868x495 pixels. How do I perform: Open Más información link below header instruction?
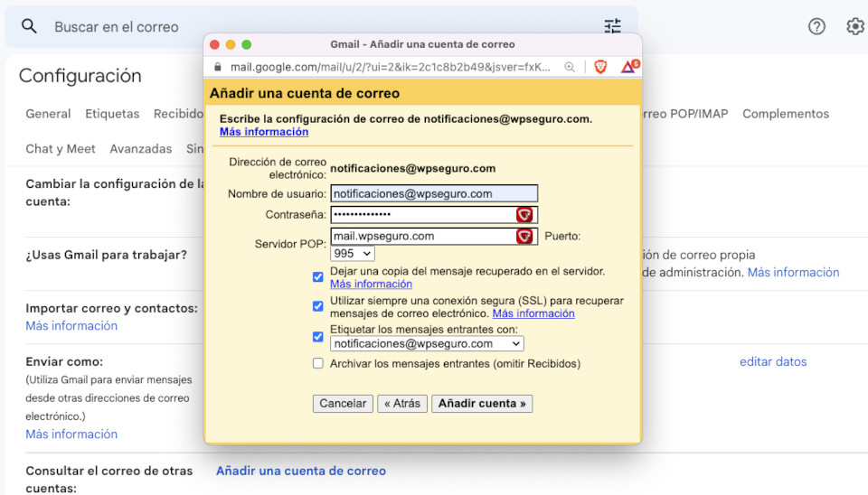pyautogui.click(x=264, y=132)
